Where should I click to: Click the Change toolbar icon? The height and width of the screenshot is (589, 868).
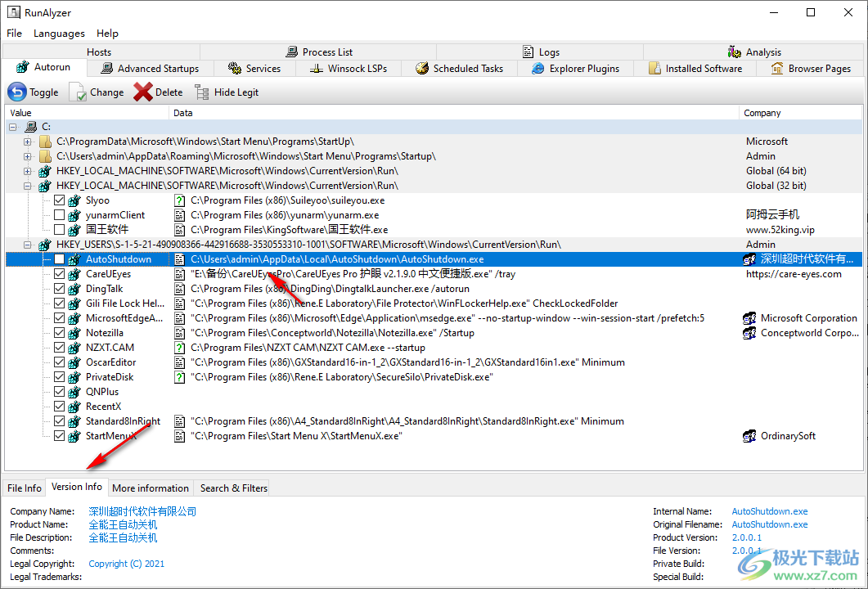(x=78, y=92)
